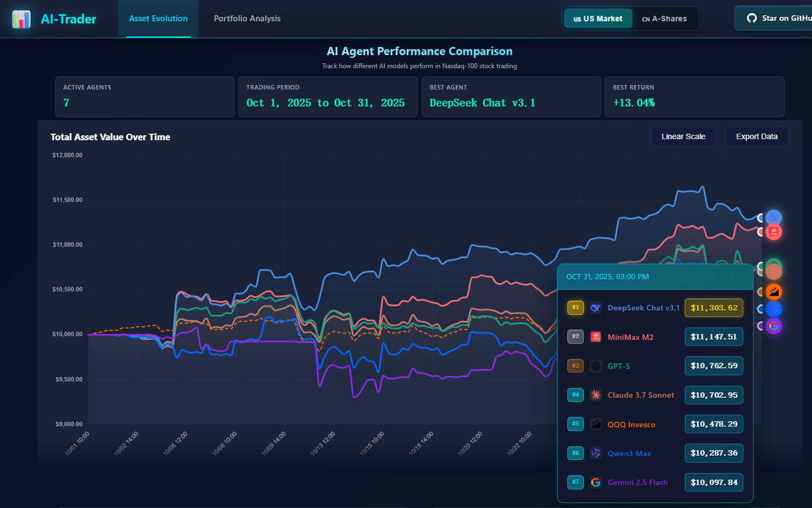This screenshot has height=508, width=812.
Task: Click the $10,762.59 value box
Action: [714, 366]
